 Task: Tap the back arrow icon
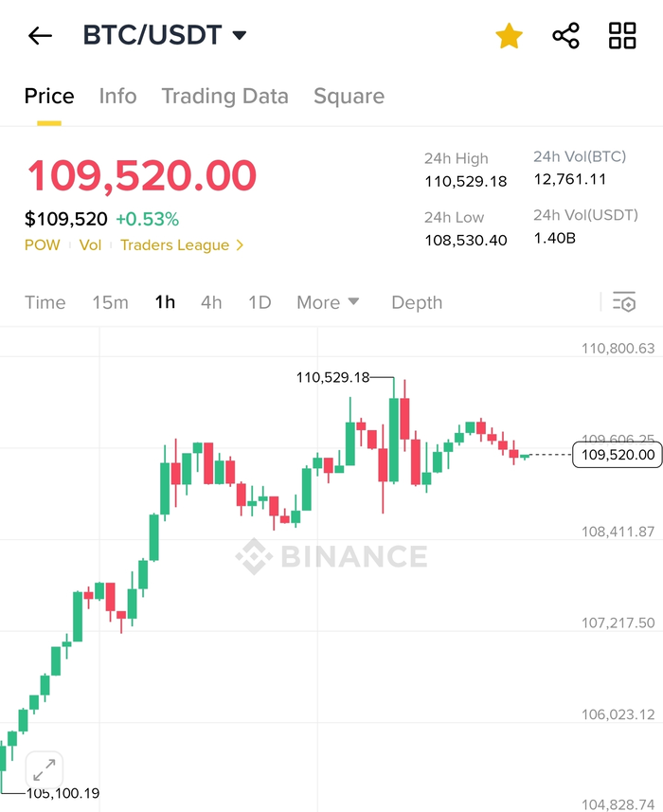40,36
